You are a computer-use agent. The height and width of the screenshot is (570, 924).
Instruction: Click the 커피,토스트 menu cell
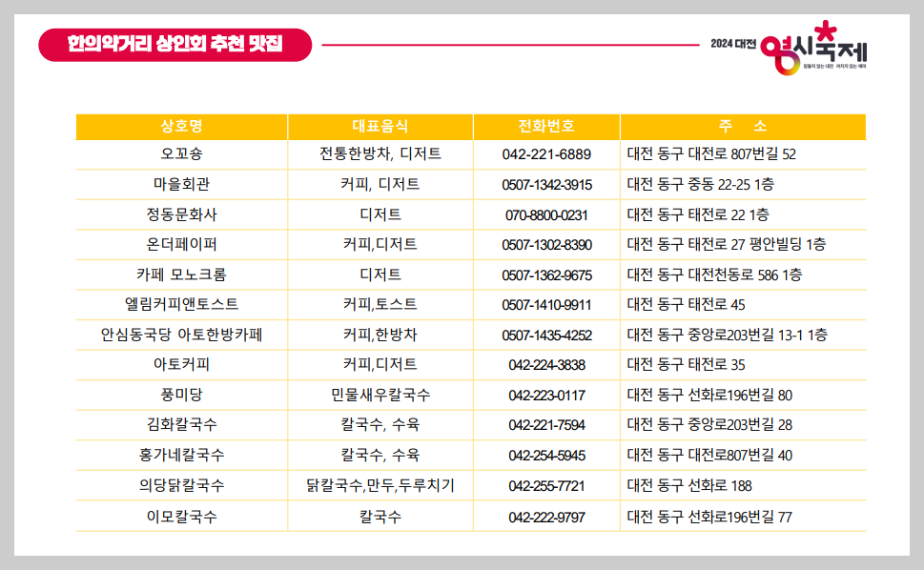[x=380, y=304]
